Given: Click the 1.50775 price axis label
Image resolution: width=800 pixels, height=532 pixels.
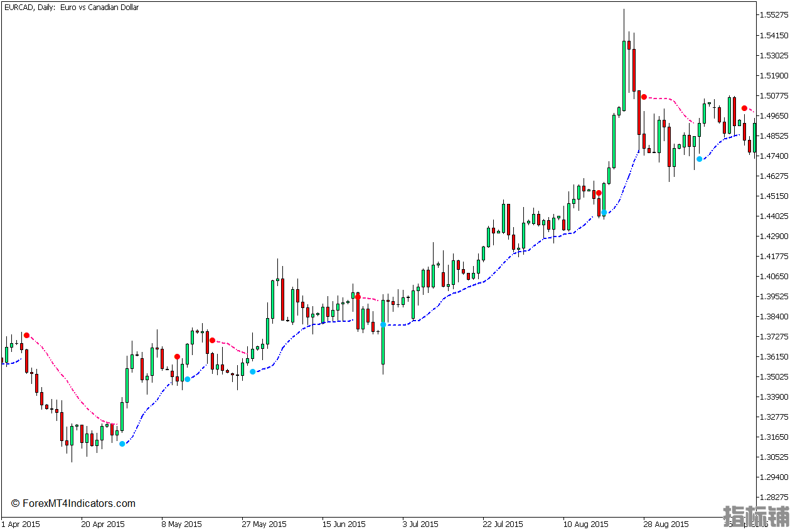Looking at the screenshot, I should (x=773, y=95).
